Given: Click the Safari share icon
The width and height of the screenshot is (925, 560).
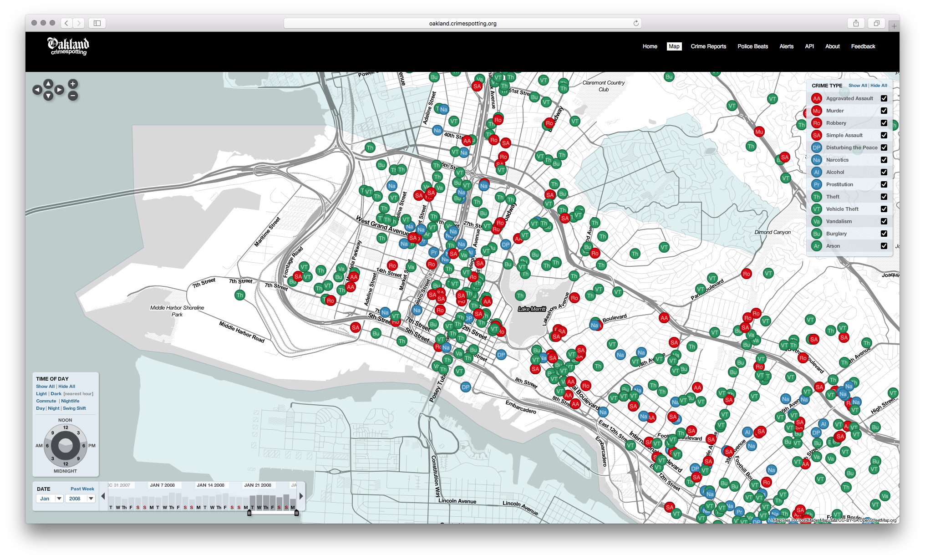Looking at the screenshot, I should point(856,23).
